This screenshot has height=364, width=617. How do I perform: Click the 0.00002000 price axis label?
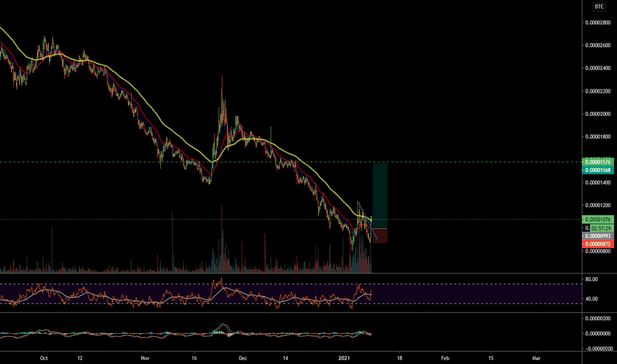coord(598,114)
